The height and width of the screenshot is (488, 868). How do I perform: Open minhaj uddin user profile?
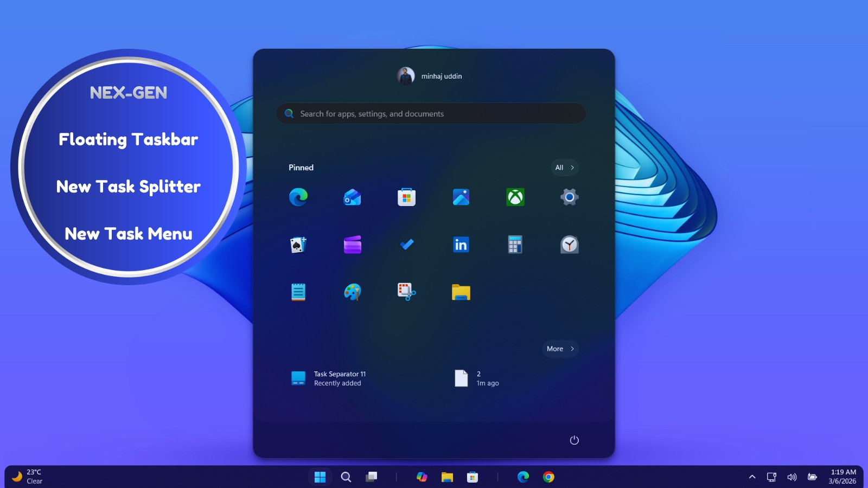click(430, 76)
